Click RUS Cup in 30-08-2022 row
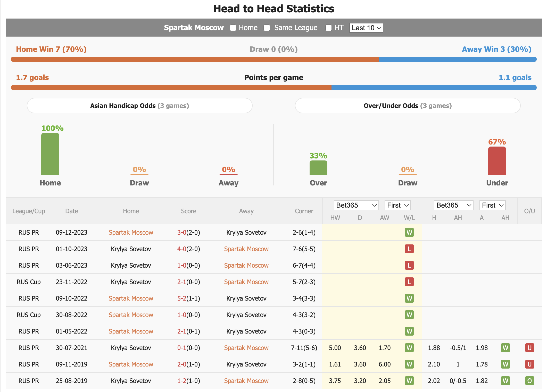This screenshot has height=392, width=547. (x=29, y=315)
